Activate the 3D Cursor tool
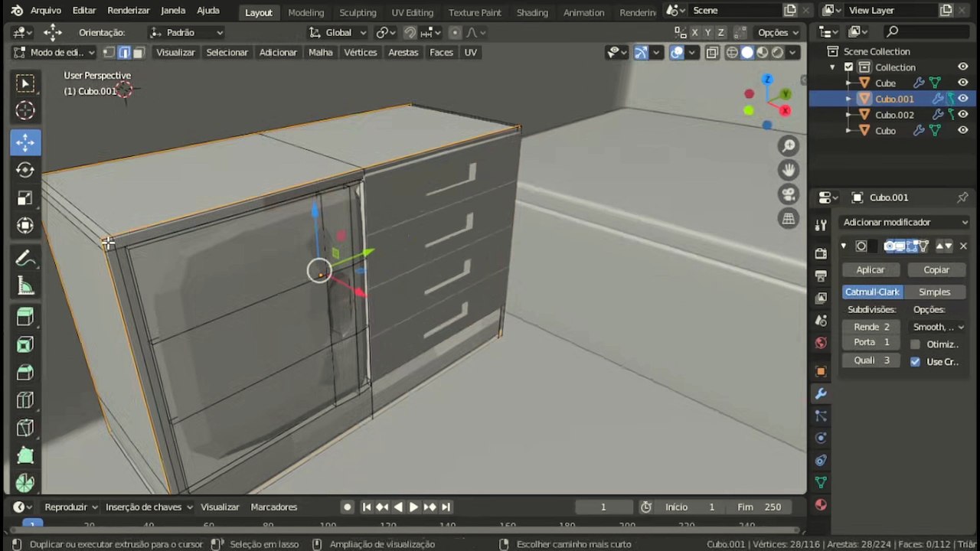The image size is (980, 551). (x=25, y=111)
